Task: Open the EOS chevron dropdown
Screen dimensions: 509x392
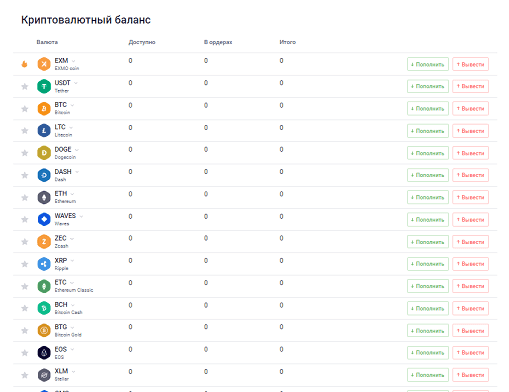Action: pyautogui.click(x=72, y=349)
